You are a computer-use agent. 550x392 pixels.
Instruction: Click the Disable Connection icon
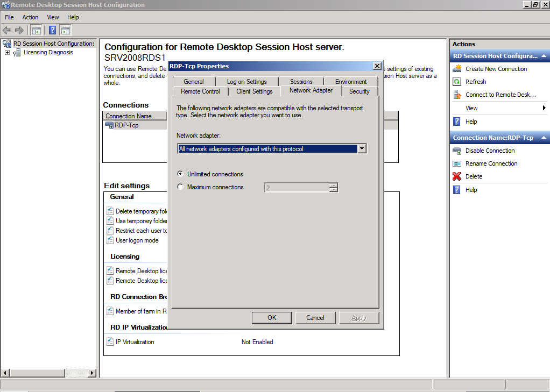(457, 151)
